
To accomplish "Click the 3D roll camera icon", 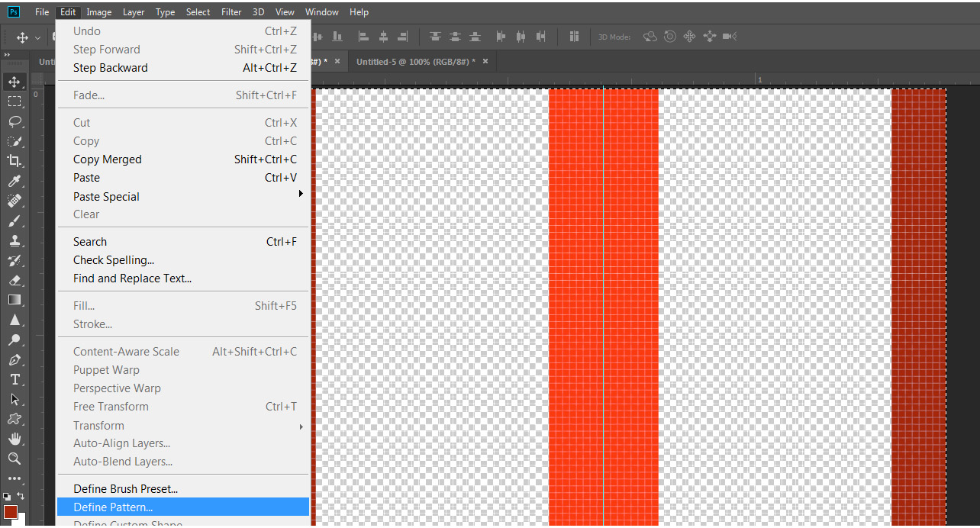I will click(670, 37).
